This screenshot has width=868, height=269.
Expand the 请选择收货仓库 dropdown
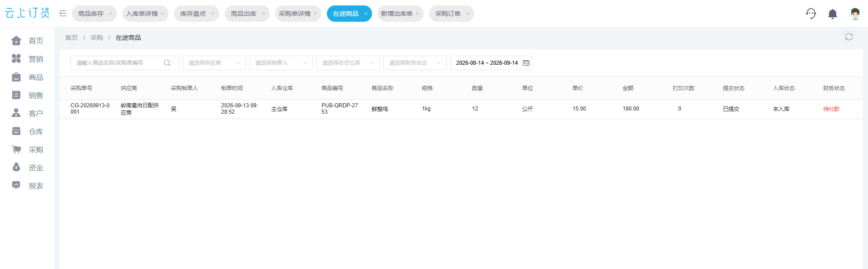click(348, 63)
